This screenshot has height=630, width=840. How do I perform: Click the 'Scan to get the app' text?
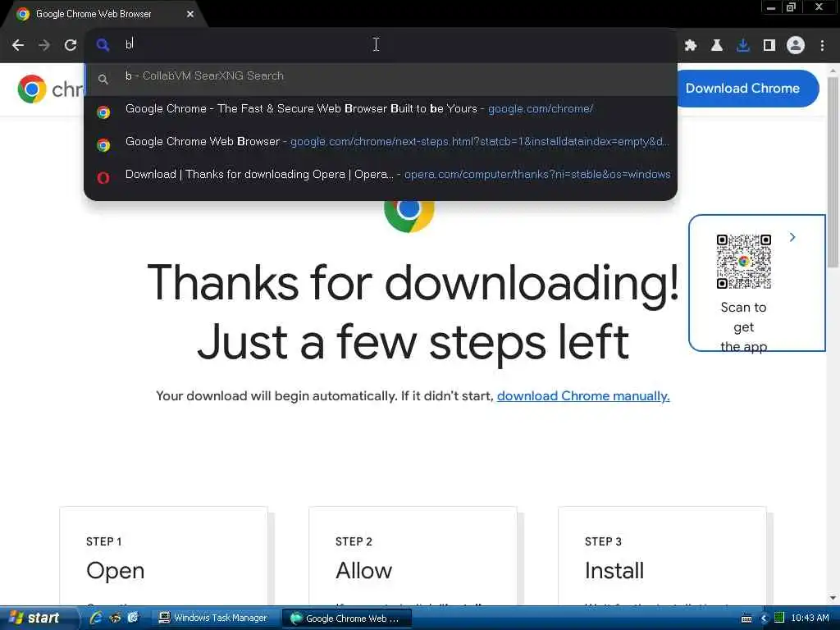click(743, 326)
